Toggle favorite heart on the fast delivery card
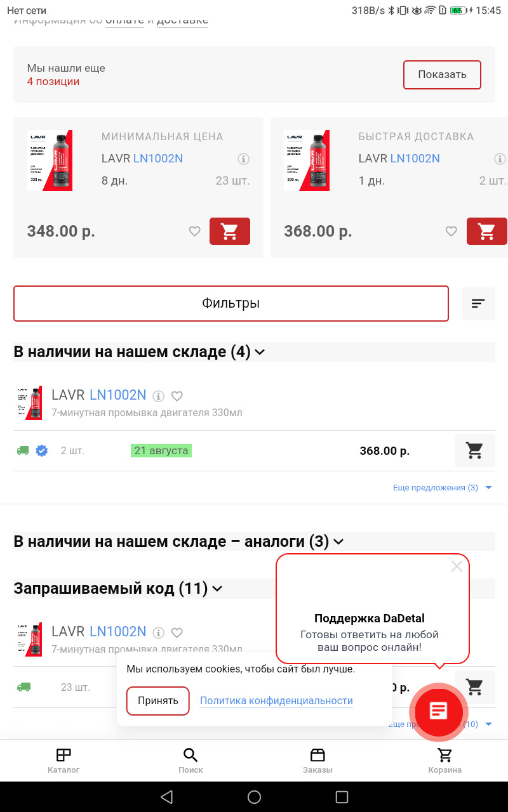The height and width of the screenshot is (812, 508). [451, 232]
